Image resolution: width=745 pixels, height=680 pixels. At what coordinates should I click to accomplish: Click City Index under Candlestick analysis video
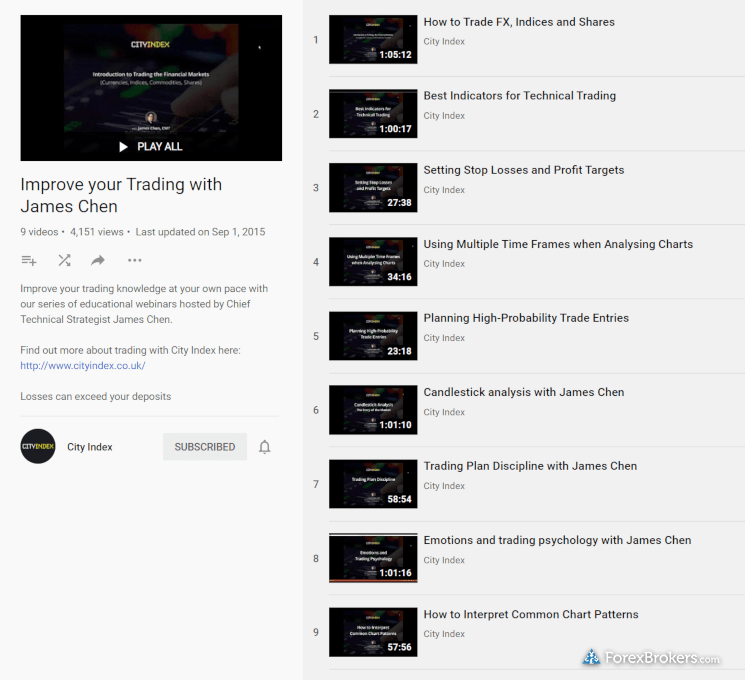click(444, 412)
